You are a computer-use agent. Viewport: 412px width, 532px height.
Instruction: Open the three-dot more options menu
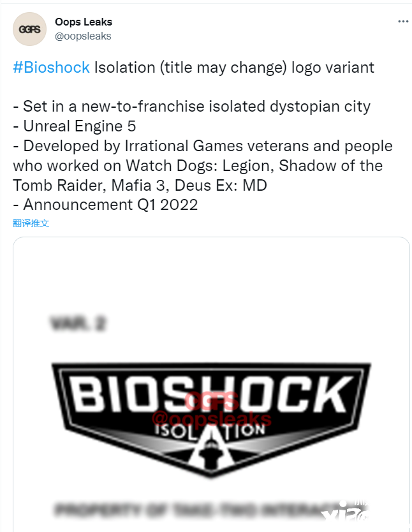(403, 22)
